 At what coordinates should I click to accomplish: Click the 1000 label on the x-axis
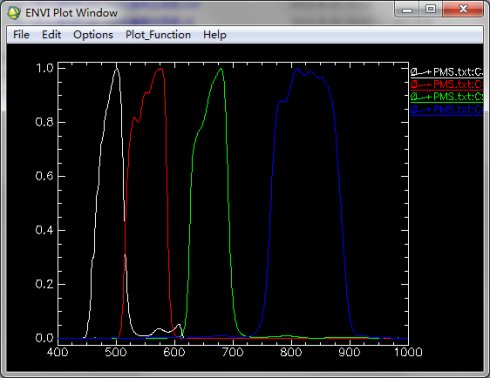[408, 352]
